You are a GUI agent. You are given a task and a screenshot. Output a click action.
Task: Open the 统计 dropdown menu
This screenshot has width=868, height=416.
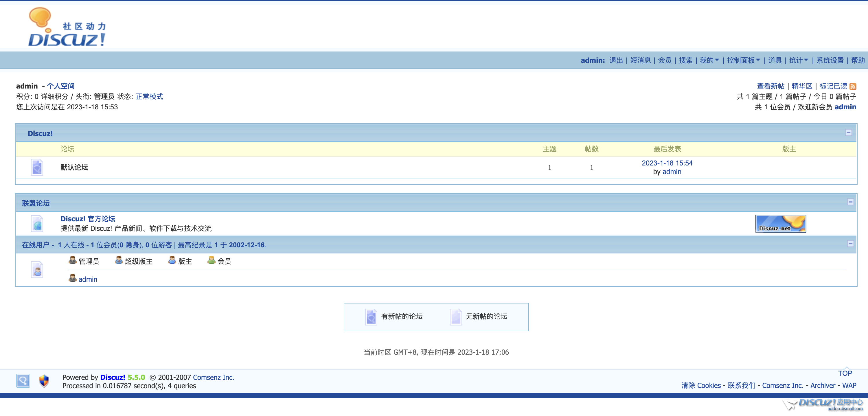798,60
